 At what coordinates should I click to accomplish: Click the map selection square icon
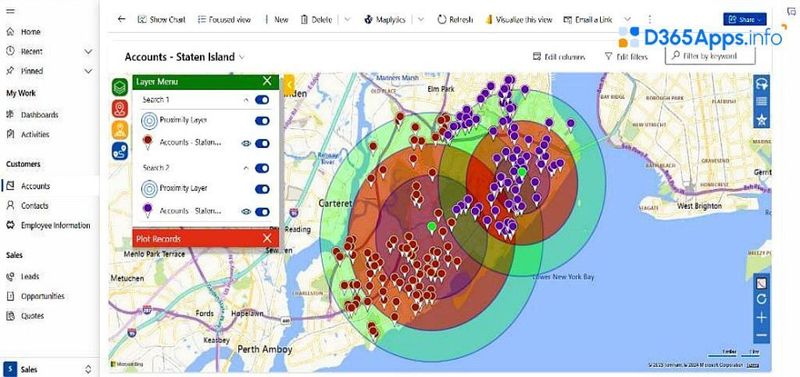[x=761, y=283]
